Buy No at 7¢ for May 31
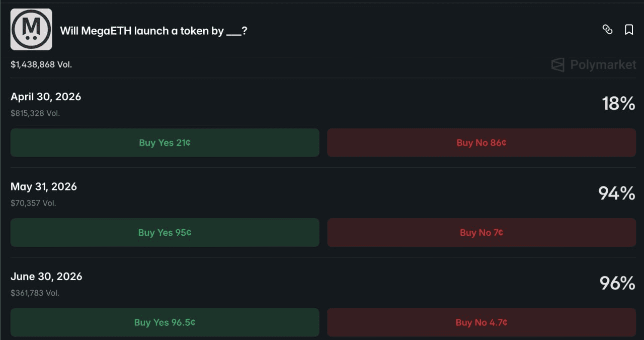Image resolution: width=644 pixels, height=340 pixels. pyautogui.click(x=481, y=233)
